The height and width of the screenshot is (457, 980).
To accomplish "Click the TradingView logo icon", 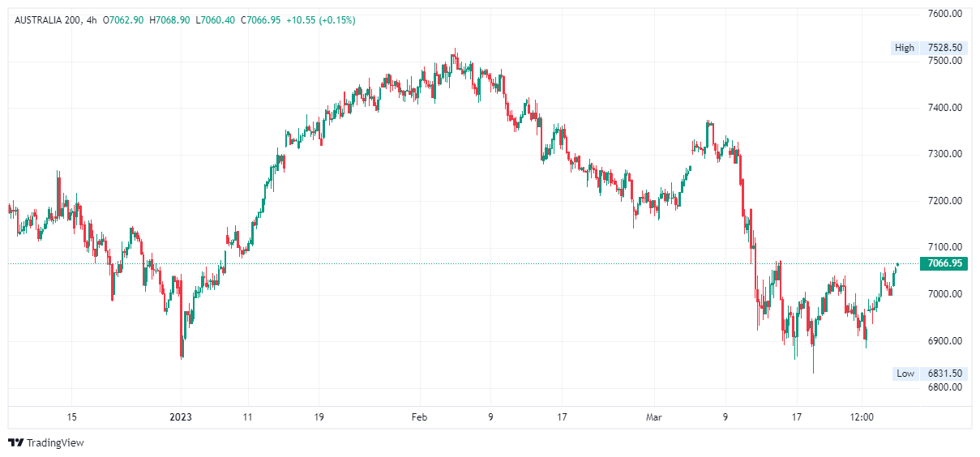I will coord(16,442).
